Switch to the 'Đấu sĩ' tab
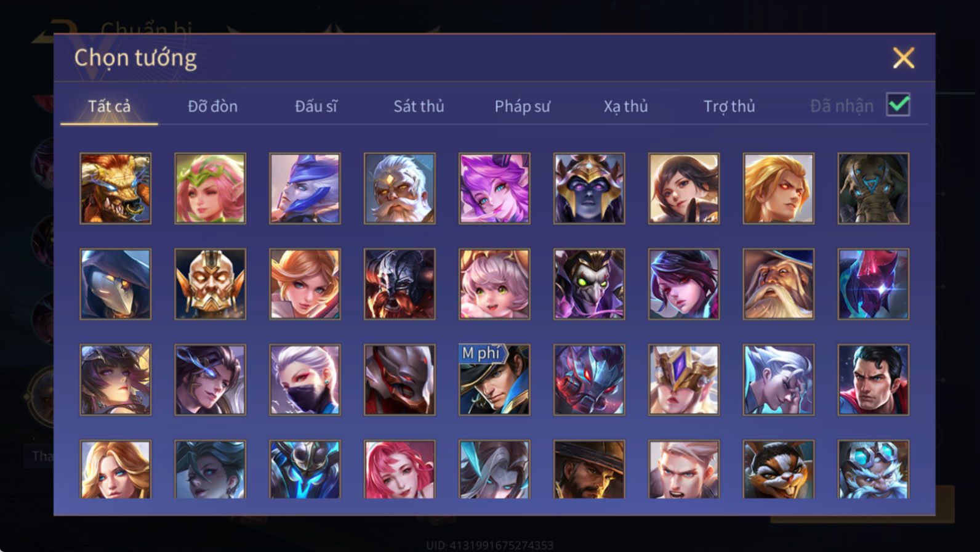Screen dimensions: 980x552 (x=316, y=106)
